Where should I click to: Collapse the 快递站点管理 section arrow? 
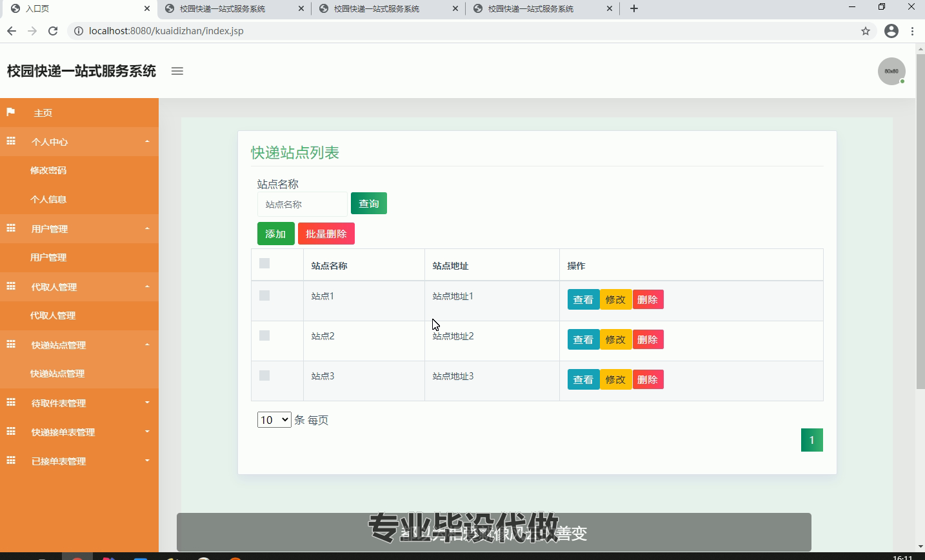point(147,345)
